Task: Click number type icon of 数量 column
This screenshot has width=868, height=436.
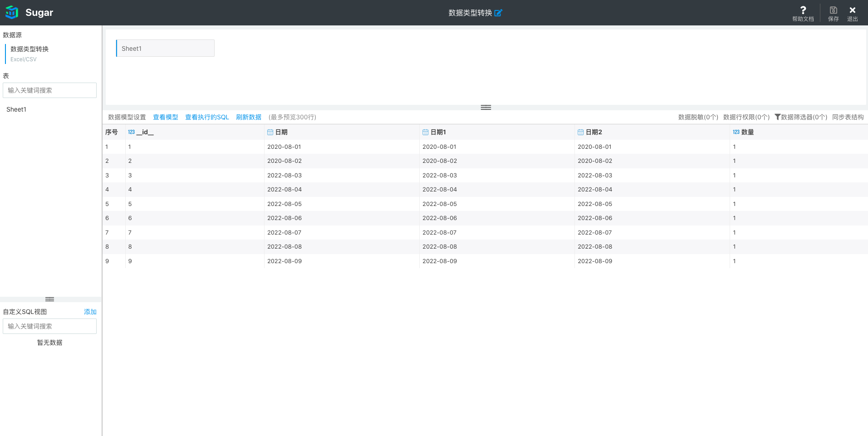Action: click(736, 132)
